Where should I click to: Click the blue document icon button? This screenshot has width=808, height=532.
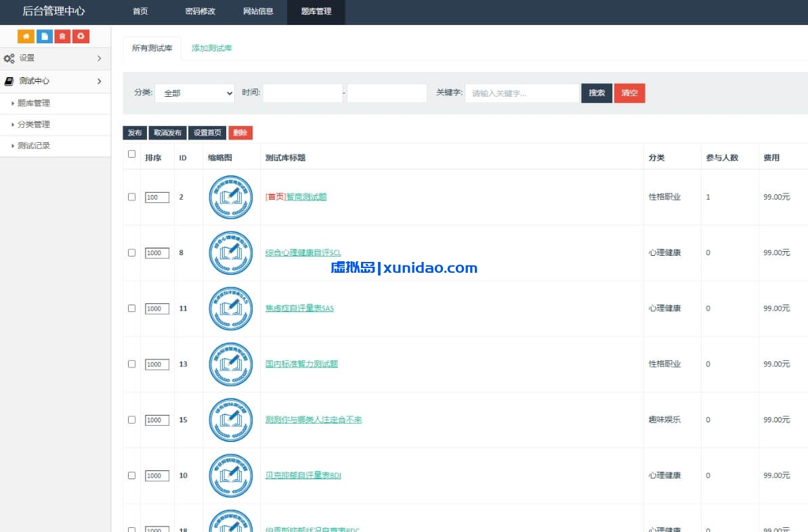pos(44,37)
